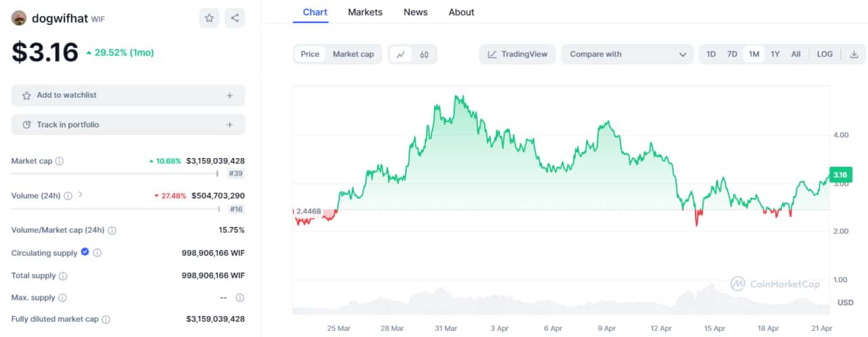The image size is (868, 337).
Task: Open TradingView chart button
Action: click(517, 54)
